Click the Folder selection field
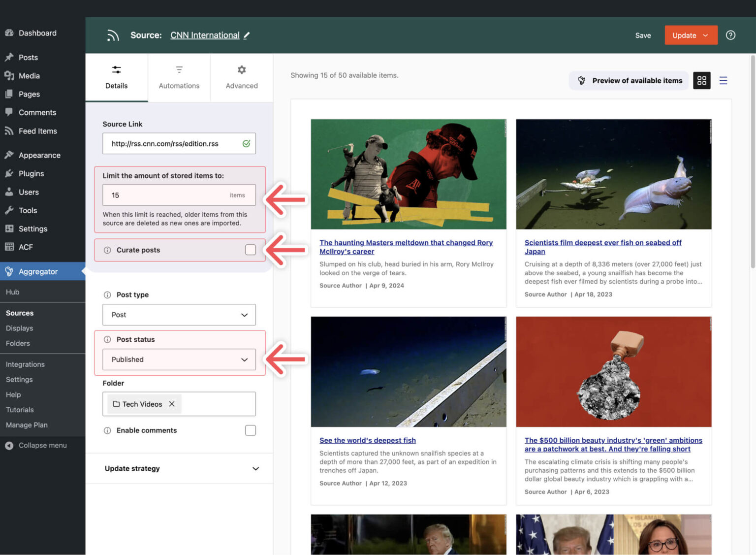756x555 pixels. [179, 404]
